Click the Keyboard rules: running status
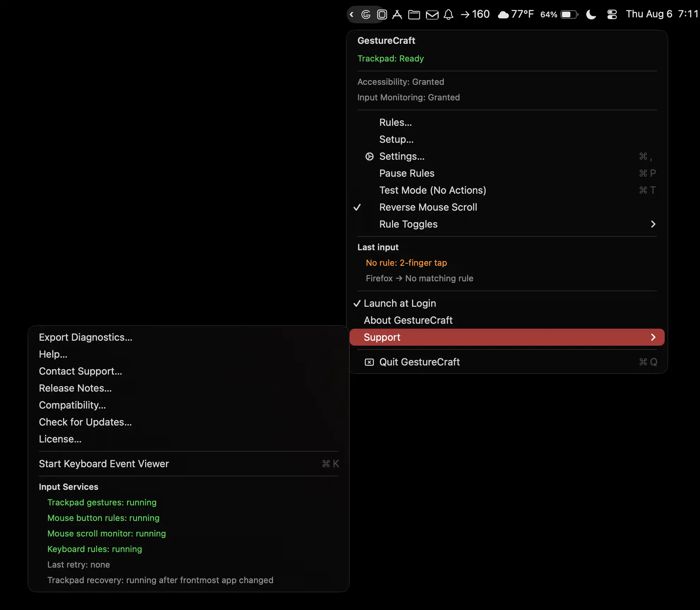 pos(95,549)
